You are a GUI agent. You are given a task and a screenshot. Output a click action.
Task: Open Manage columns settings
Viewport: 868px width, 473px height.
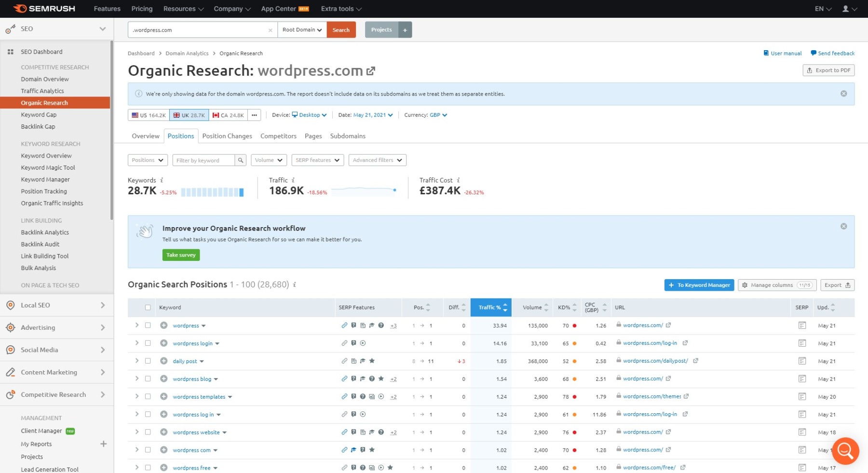click(x=777, y=285)
